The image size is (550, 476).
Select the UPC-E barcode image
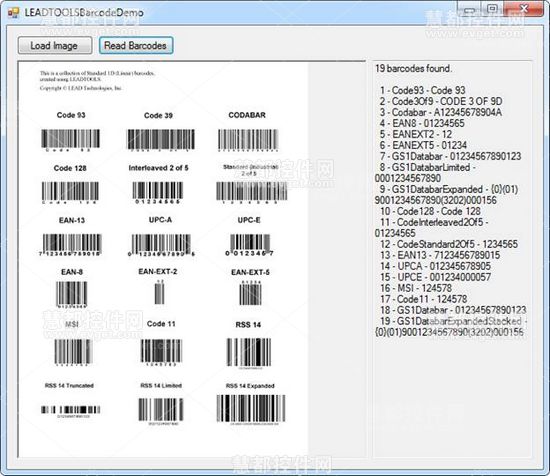tap(249, 244)
